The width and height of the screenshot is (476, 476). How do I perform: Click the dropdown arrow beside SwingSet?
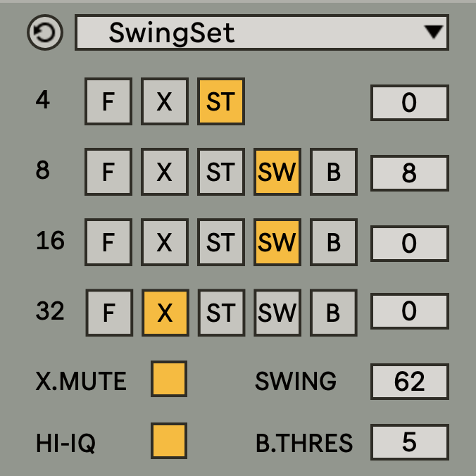tap(434, 32)
